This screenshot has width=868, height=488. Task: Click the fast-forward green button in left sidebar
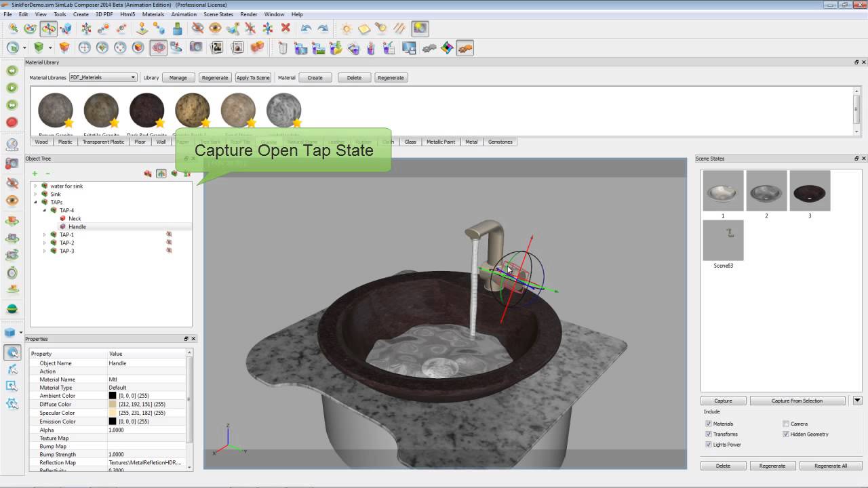point(12,105)
